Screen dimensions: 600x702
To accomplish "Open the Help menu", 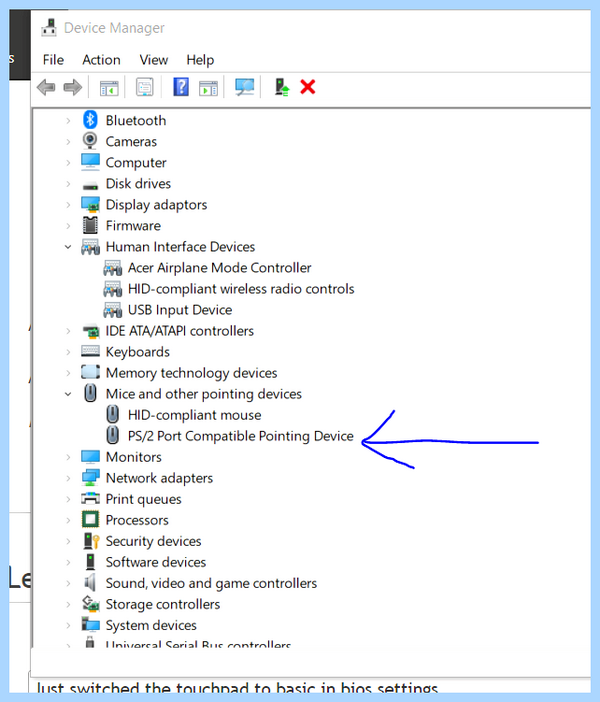I will coord(200,60).
